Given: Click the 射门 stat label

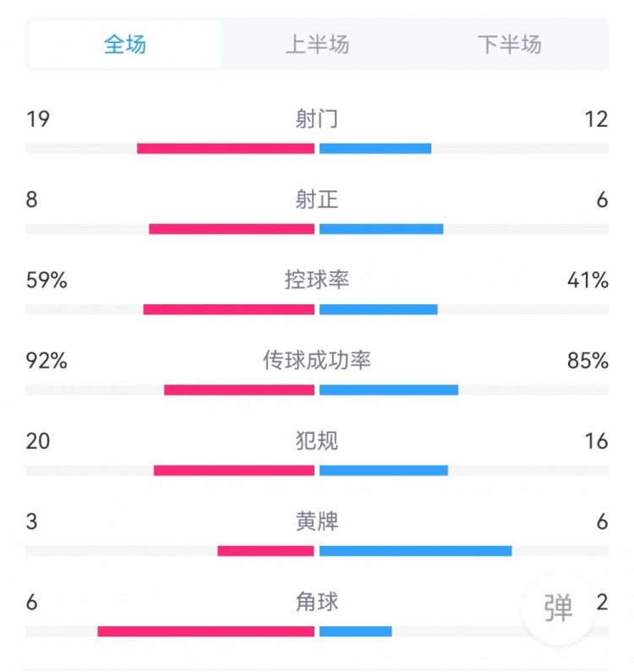Looking at the screenshot, I should tap(317, 119).
